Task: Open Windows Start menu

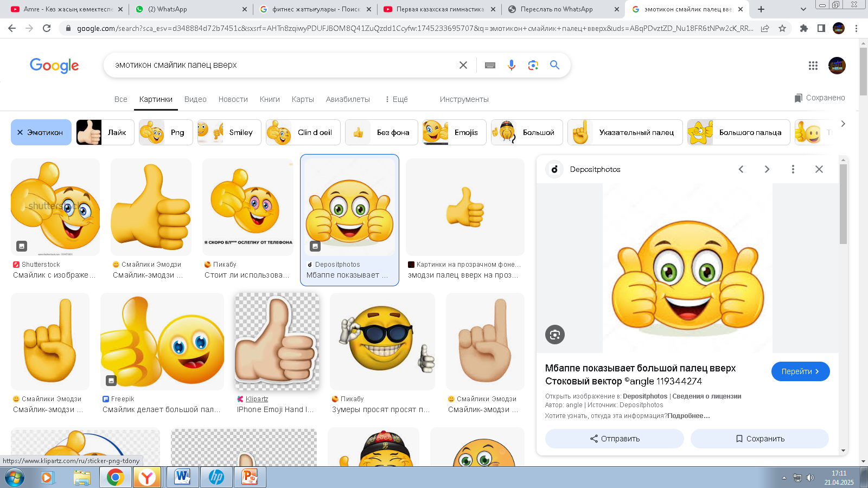Action: [15, 478]
